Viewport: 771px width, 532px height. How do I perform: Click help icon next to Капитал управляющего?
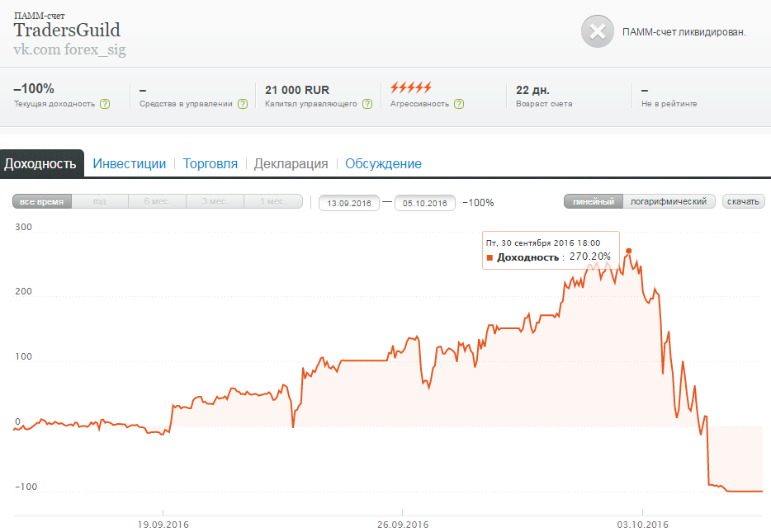coord(367,104)
